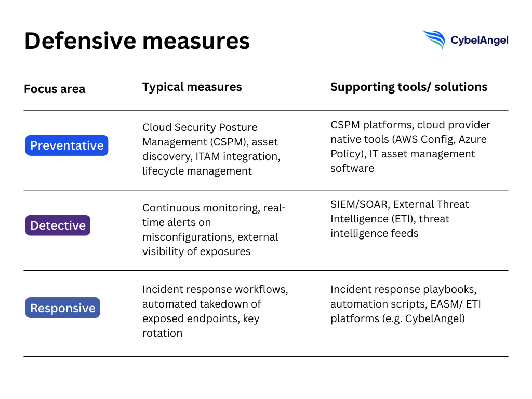Image resolution: width=532 pixels, height=399 pixels.
Task: Click the Incident response playbooks text
Action: tap(403, 289)
